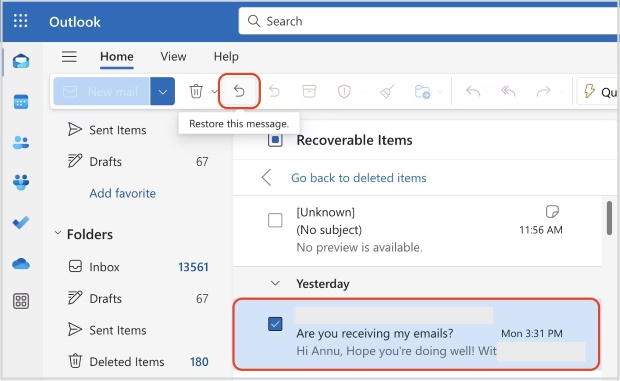
Task: Click the Add favorite link
Action: pyautogui.click(x=123, y=193)
